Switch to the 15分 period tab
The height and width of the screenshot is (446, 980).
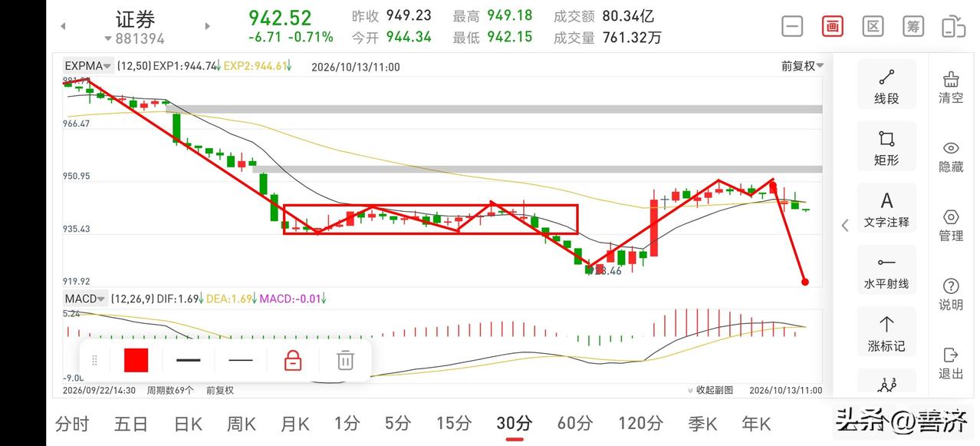[454, 423]
